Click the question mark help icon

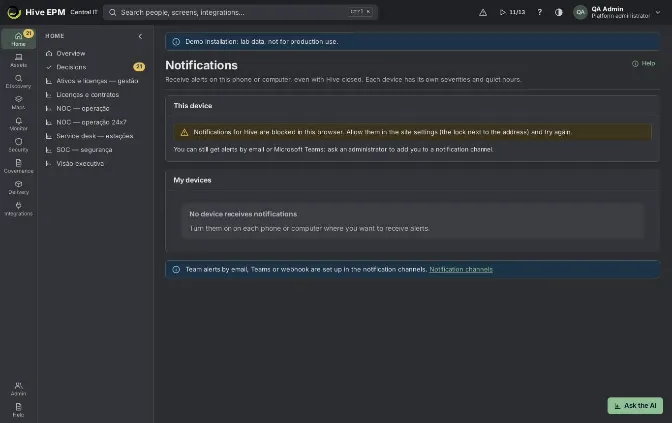pos(540,12)
